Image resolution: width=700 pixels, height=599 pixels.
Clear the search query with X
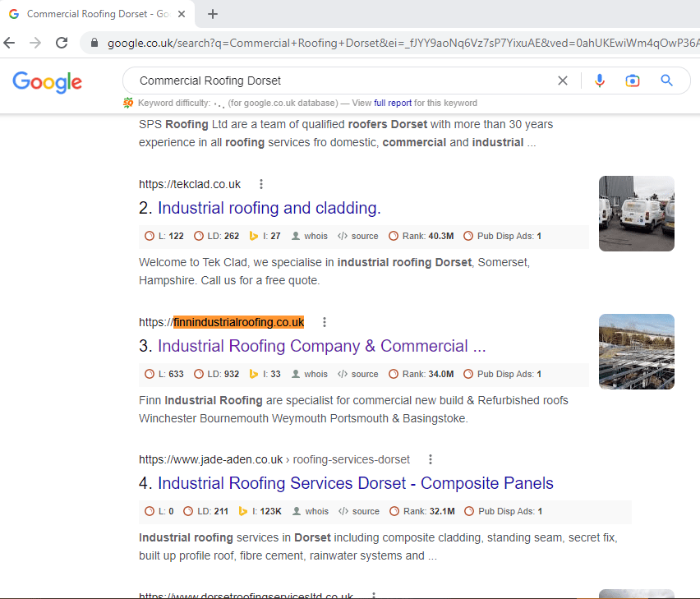(563, 81)
